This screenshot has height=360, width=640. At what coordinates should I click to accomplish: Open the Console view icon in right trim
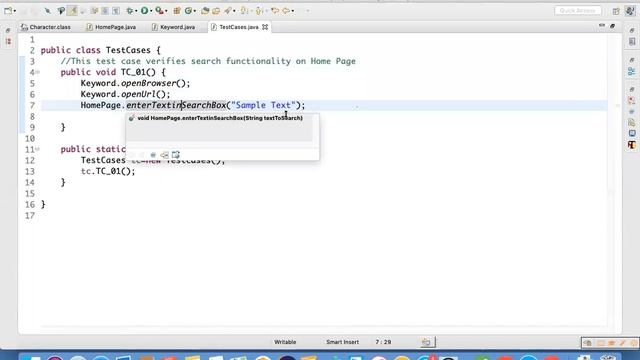tap(632, 133)
